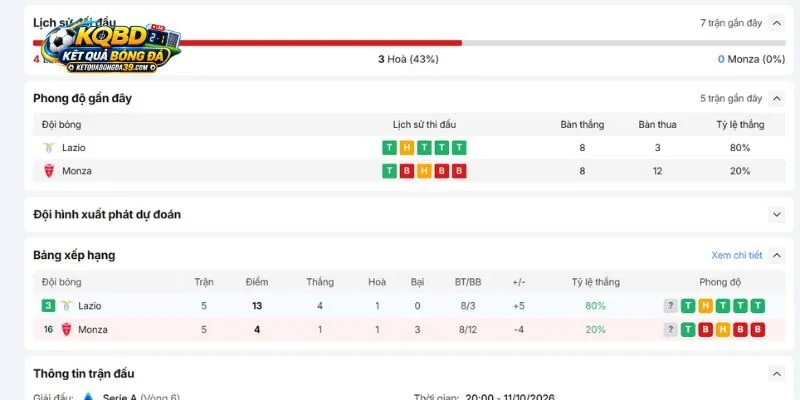Screen dimensions: 800x400
Task: Click Lazio's orange H badge in standings
Action: click(706, 306)
